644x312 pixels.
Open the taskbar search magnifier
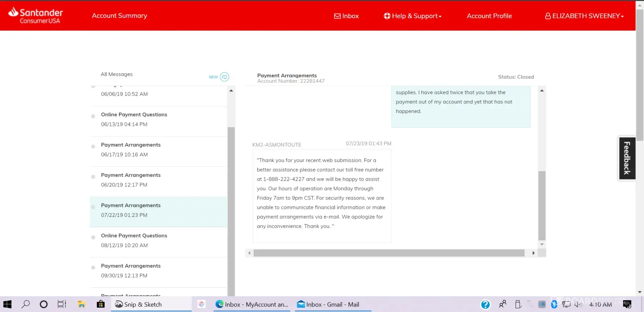25,304
